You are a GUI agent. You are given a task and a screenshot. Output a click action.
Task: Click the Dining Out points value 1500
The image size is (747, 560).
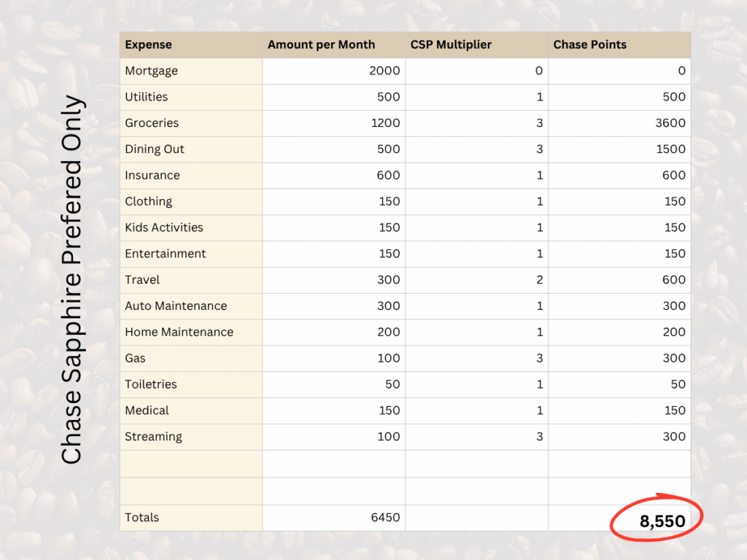click(671, 149)
